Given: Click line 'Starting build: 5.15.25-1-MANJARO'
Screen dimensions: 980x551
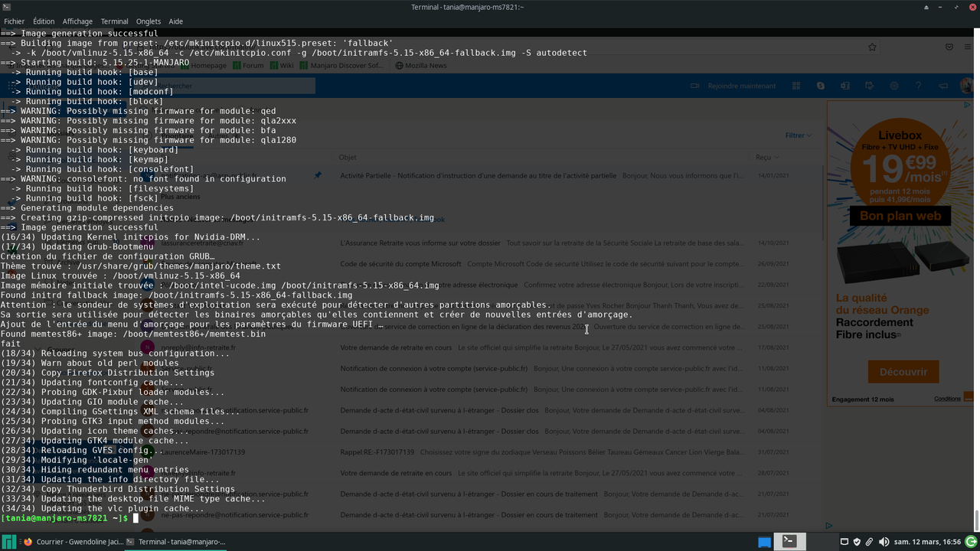Looking at the screenshot, I should coord(95,63).
